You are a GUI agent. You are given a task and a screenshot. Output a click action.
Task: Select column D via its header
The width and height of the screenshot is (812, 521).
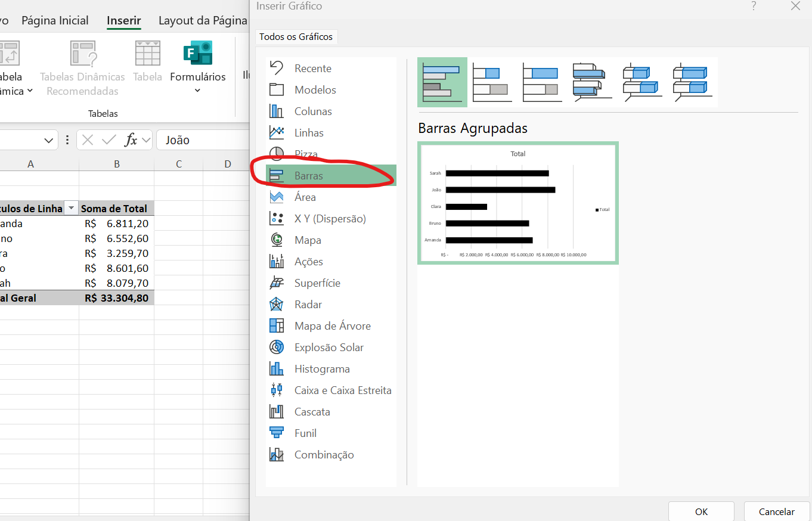227,164
